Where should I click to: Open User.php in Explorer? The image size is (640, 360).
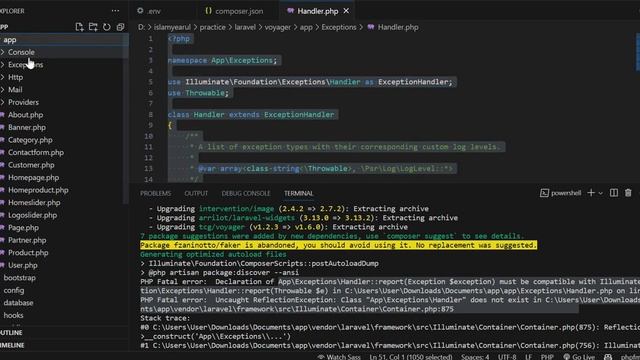pyautogui.click(x=22, y=265)
